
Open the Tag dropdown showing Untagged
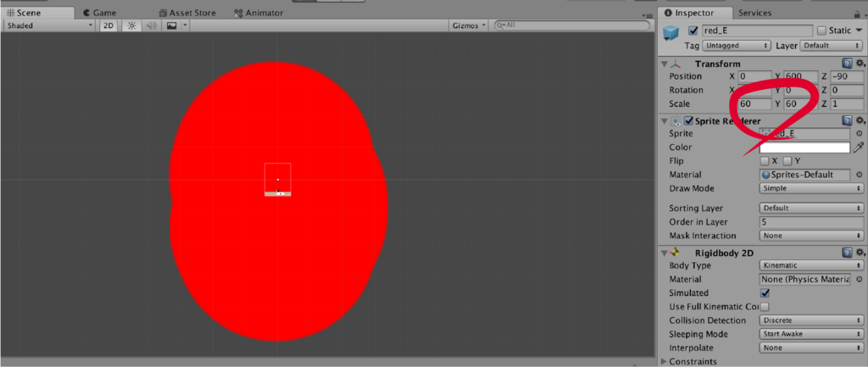point(737,46)
